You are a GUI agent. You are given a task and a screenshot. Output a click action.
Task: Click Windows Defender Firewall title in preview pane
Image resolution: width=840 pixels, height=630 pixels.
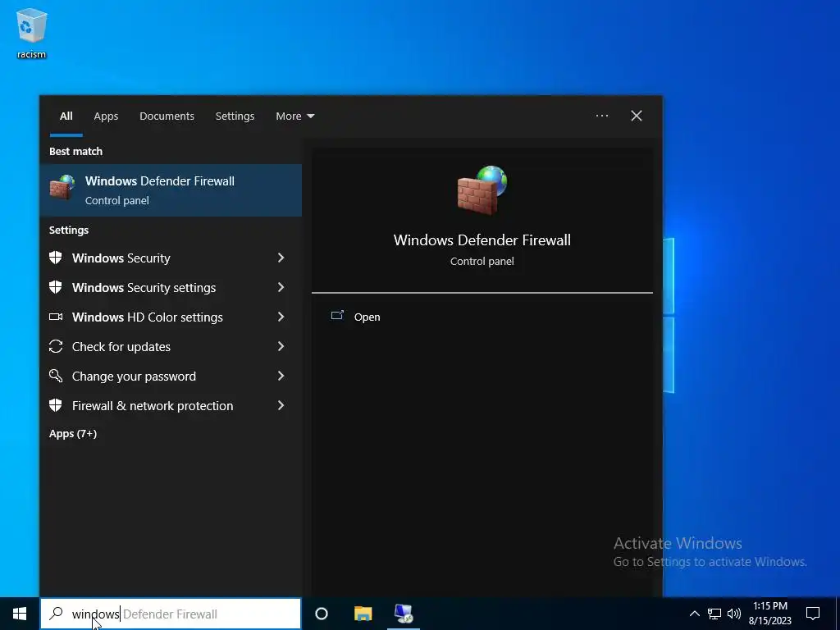tap(482, 240)
